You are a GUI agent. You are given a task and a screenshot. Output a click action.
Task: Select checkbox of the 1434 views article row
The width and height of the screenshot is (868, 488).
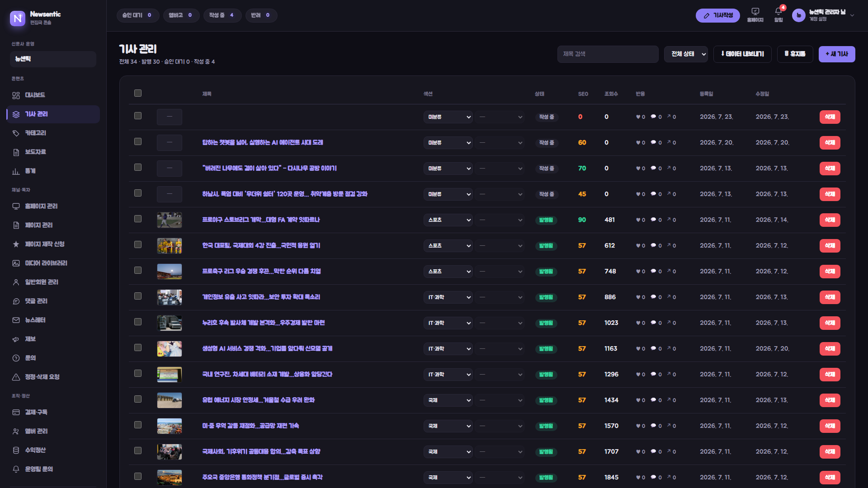tap(138, 399)
